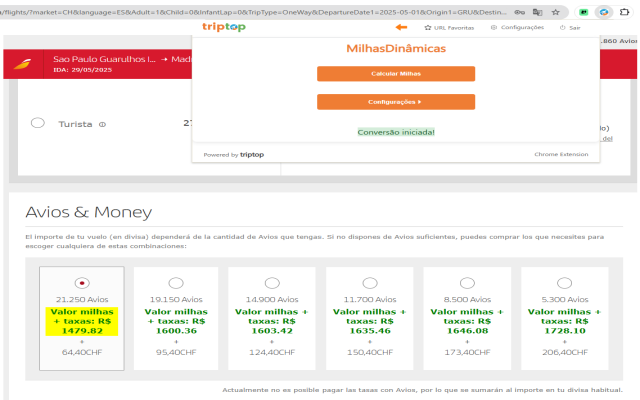
Task: Click the R$ 1728.10 miles value
Action: (x=565, y=321)
